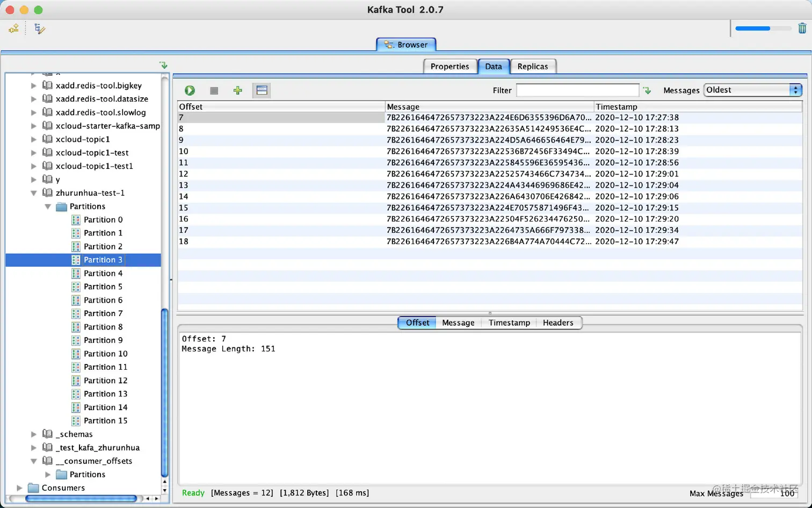This screenshot has width=812, height=508.
Task: Click the Partitions folder icon under zhurunhua-test-1
Action: tap(61, 206)
